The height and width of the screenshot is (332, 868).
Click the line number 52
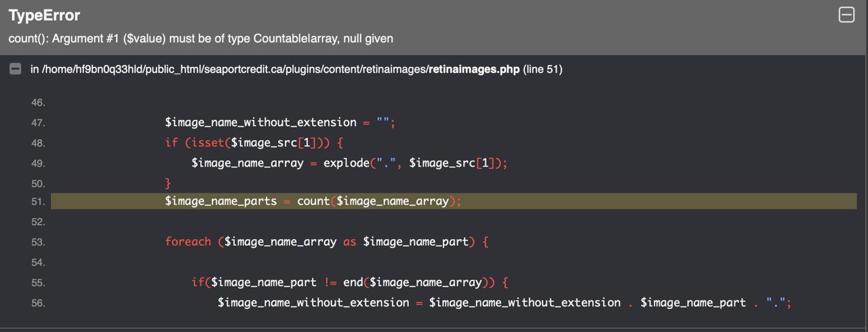coord(38,222)
